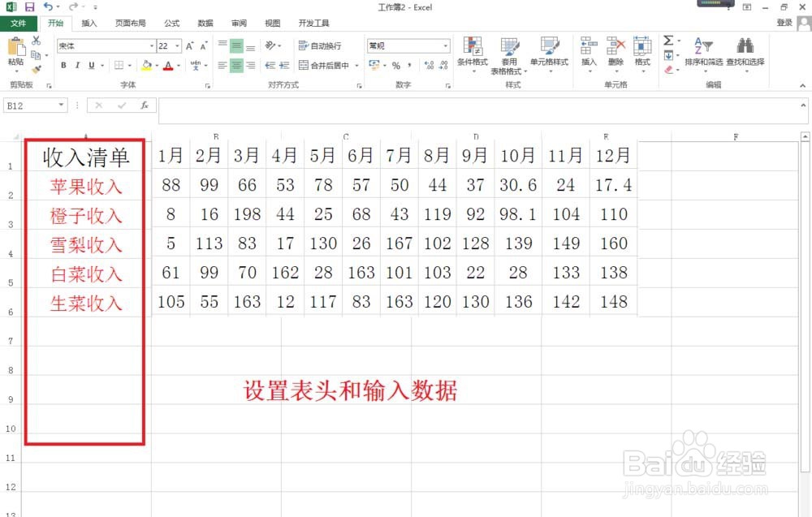Open the font color swatch
Image resolution: width=812 pixels, height=517 pixels.
[167, 65]
